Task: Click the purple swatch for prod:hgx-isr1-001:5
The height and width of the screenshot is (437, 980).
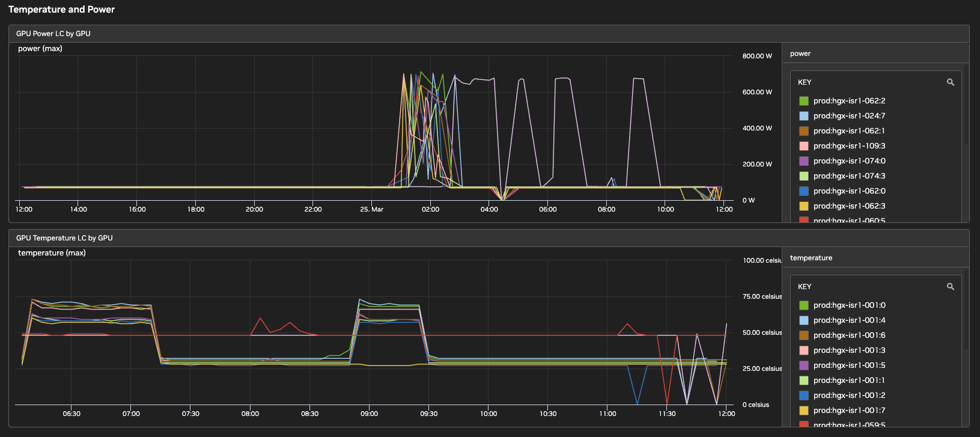Action: point(803,365)
